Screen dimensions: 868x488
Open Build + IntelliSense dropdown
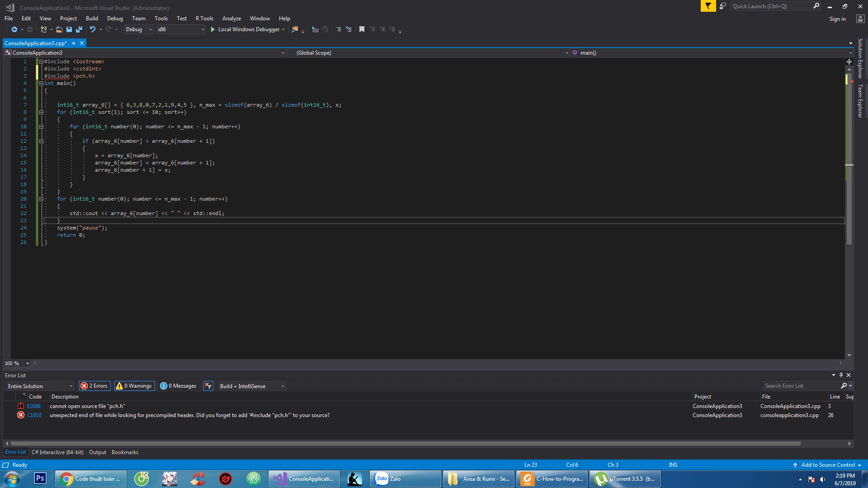(252, 386)
